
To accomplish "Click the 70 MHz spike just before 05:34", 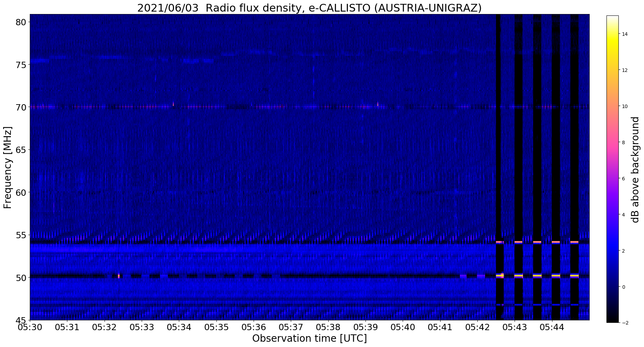I will coord(173,104).
